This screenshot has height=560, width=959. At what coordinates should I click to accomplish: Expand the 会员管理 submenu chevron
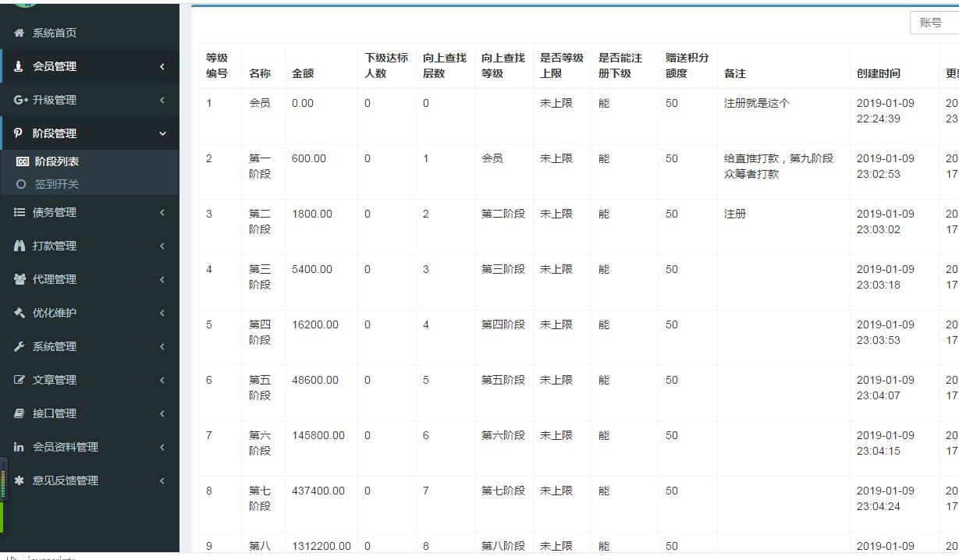[162, 66]
